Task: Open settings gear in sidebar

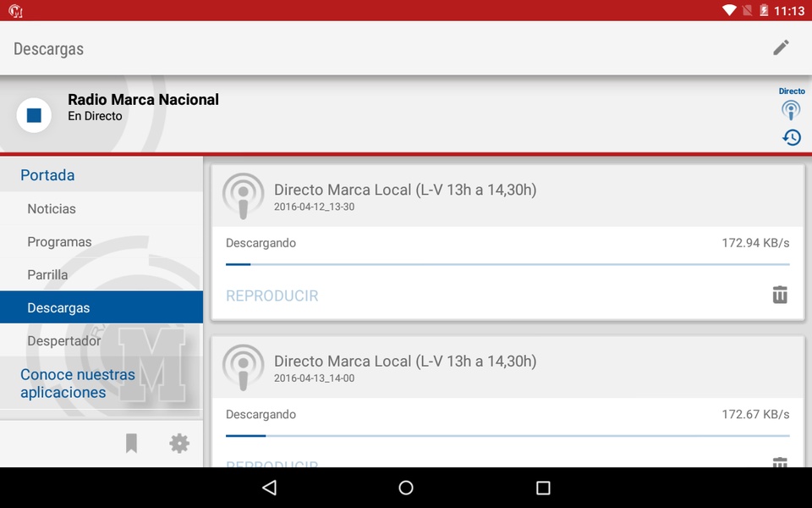Action: 179,443
